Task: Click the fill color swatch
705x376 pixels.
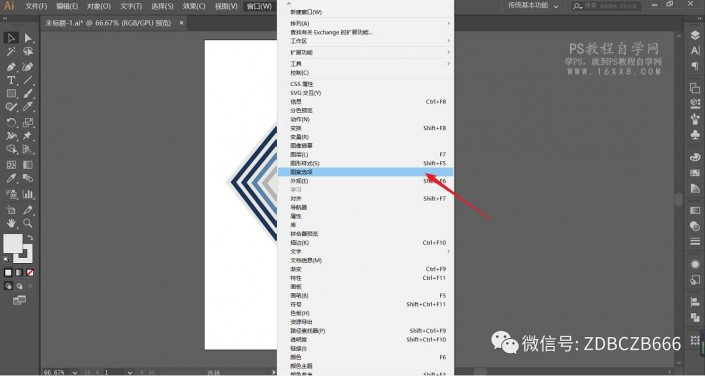Action: tap(13, 243)
